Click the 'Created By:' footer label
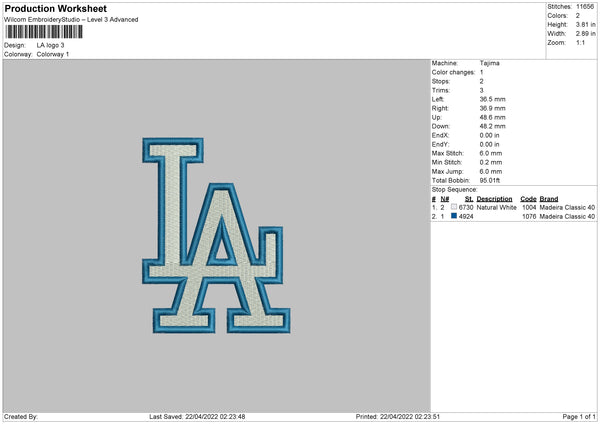Screen dimensions: 600x424 (21, 417)
